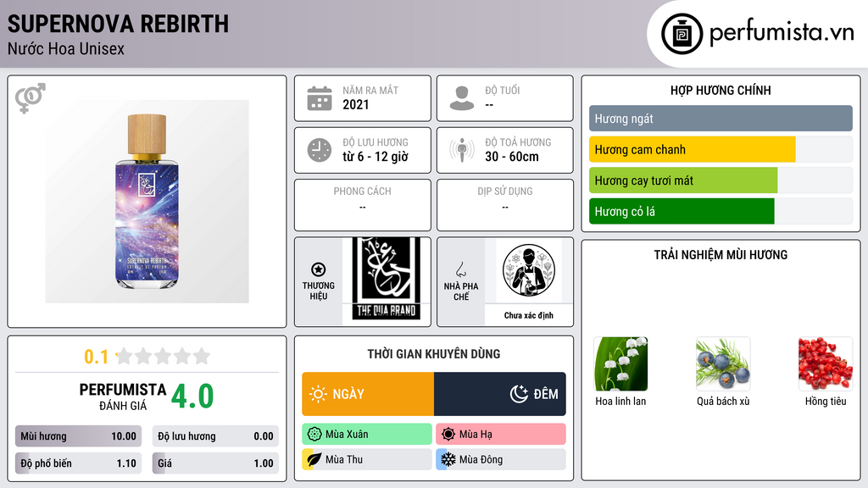This screenshot has width=868, height=488.
Task: Click the Quả bách xù caption
Action: (x=723, y=401)
